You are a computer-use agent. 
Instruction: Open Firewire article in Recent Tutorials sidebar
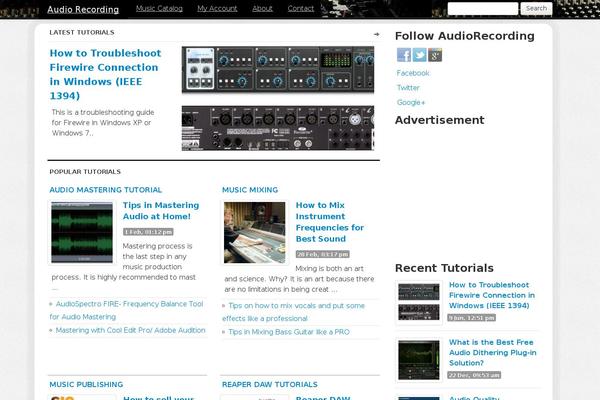(492, 295)
